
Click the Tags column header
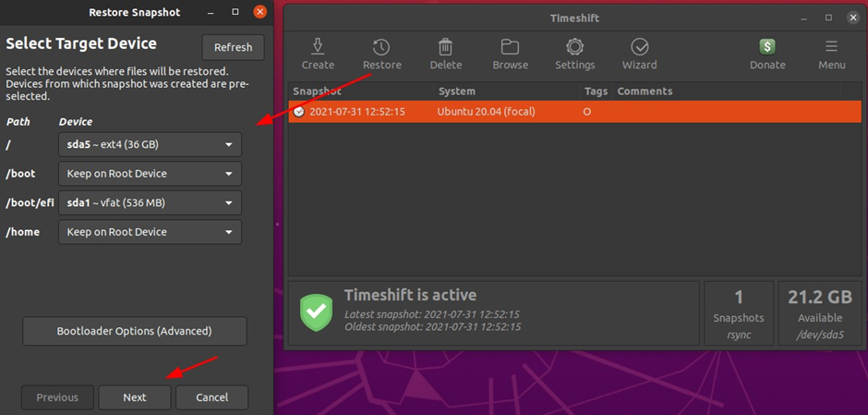click(595, 92)
